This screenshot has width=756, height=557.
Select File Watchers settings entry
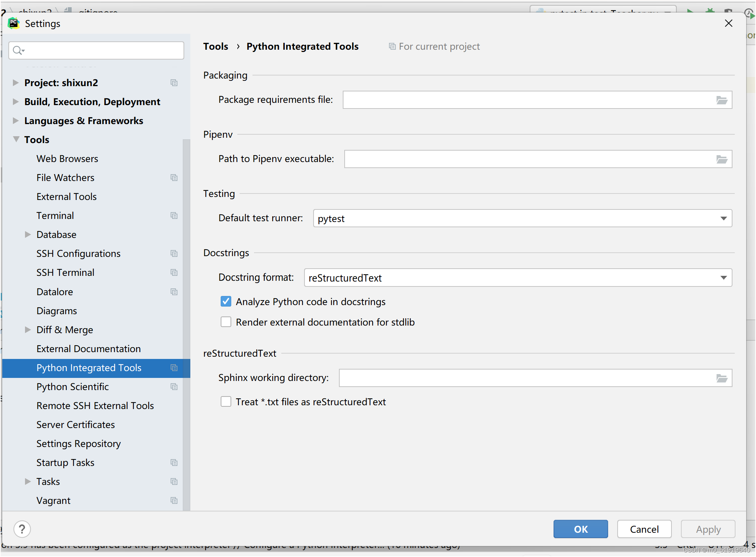[66, 178]
